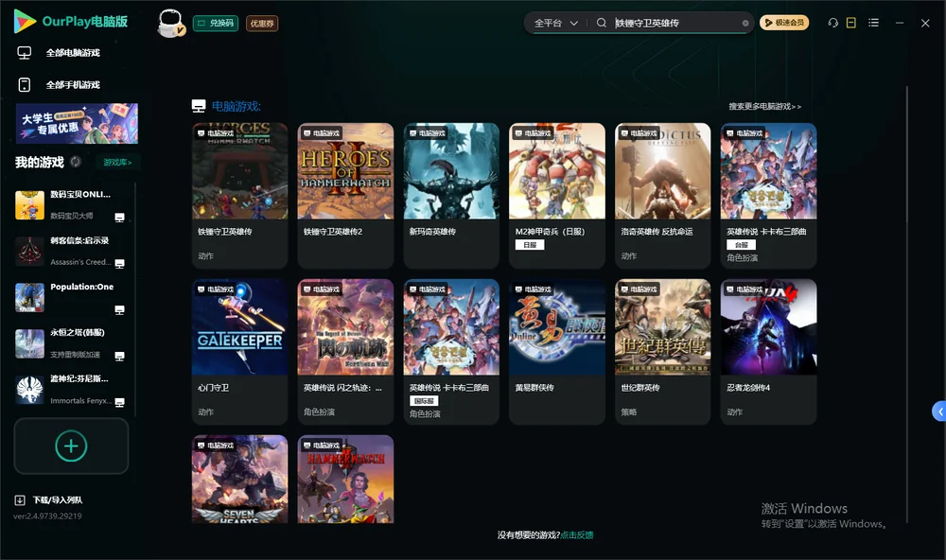Follow the 搜索更多电脑游戏>> link
This screenshot has width=946, height=560.
(764, 107)
